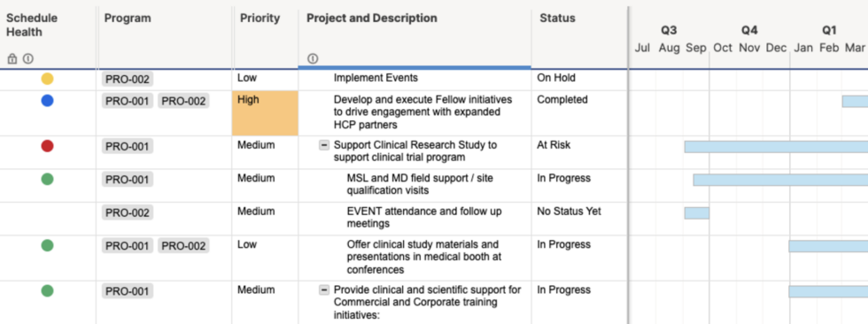
Task: Click lock icon under Schedule Health header
Action: click(12, 58)
